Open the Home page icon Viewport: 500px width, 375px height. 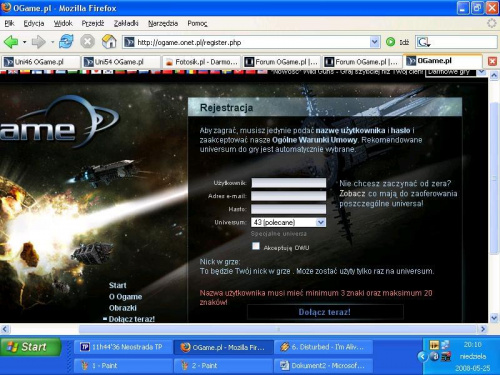[x=109, y=42]
